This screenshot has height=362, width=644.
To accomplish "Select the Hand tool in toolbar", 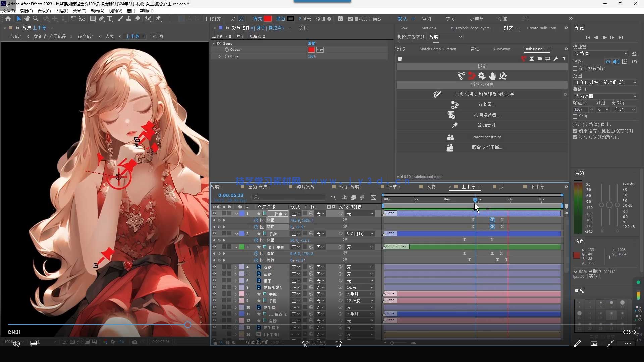I will point(27,19).
